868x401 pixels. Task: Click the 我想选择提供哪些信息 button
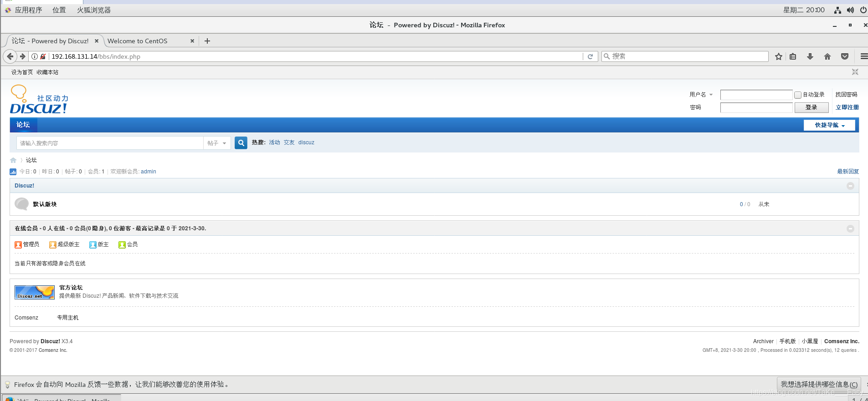pos(819,384)
